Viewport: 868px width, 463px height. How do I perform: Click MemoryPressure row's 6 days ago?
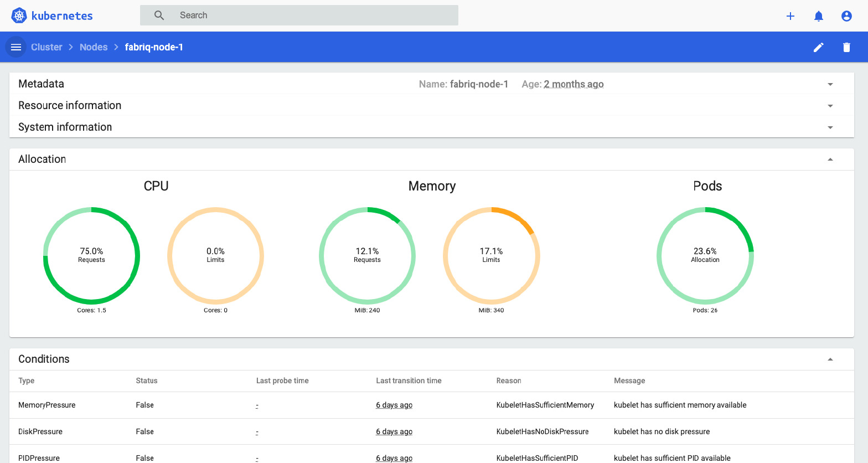click(394, 405)
